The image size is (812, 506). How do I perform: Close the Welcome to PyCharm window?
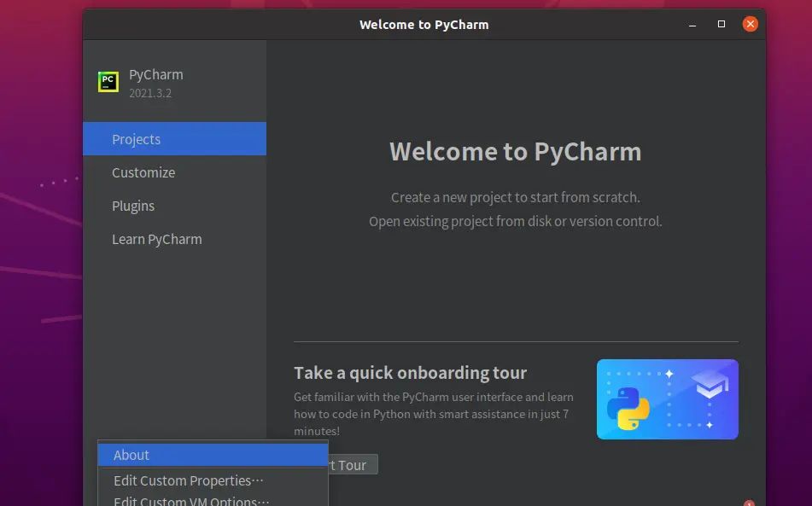coord(750,23)
